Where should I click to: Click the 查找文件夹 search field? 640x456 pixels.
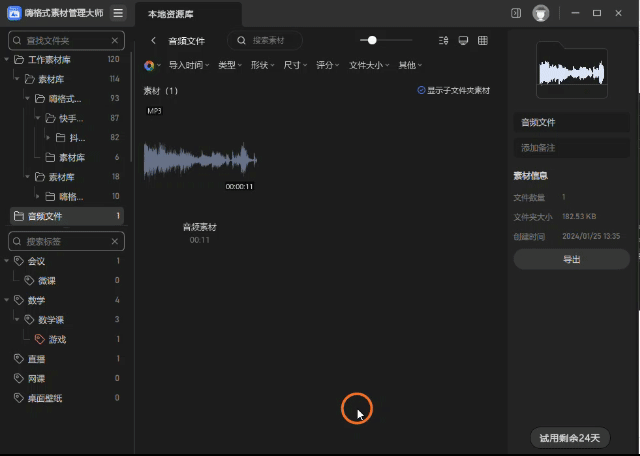click(67, 40)
